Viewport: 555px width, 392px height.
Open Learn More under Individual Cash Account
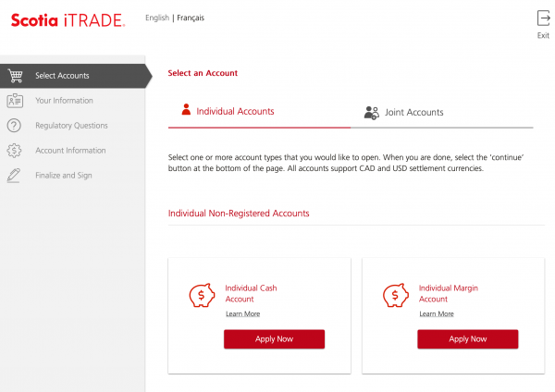242,314
